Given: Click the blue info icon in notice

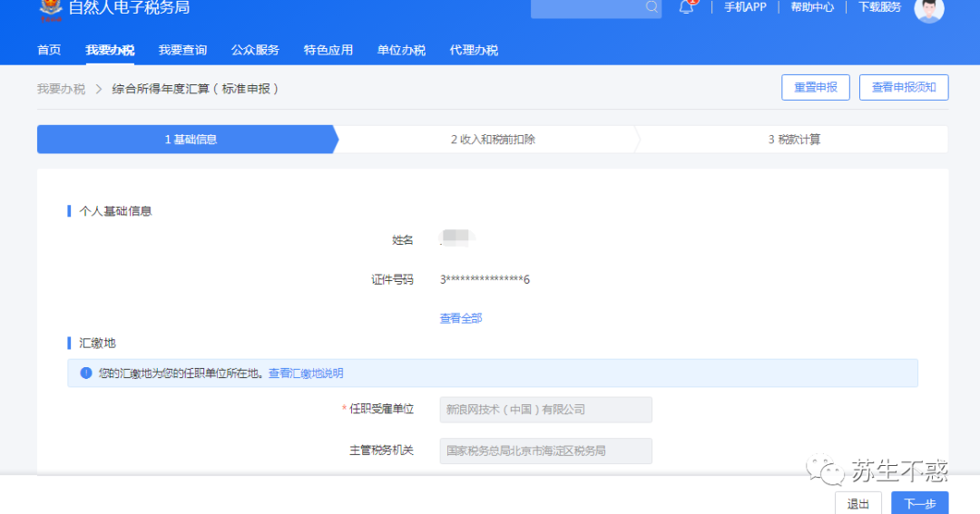Looking at the screenshot, I should tap(86, 373).
